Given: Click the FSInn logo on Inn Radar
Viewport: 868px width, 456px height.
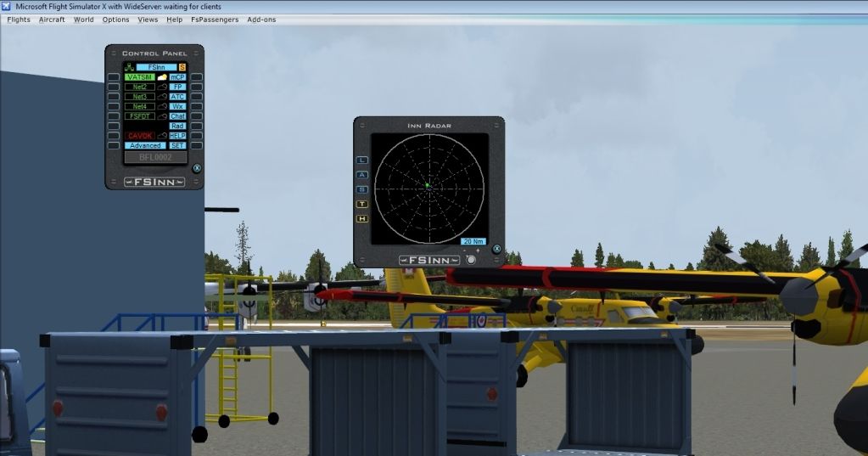Looking at the screenshot, I should 429,260.
